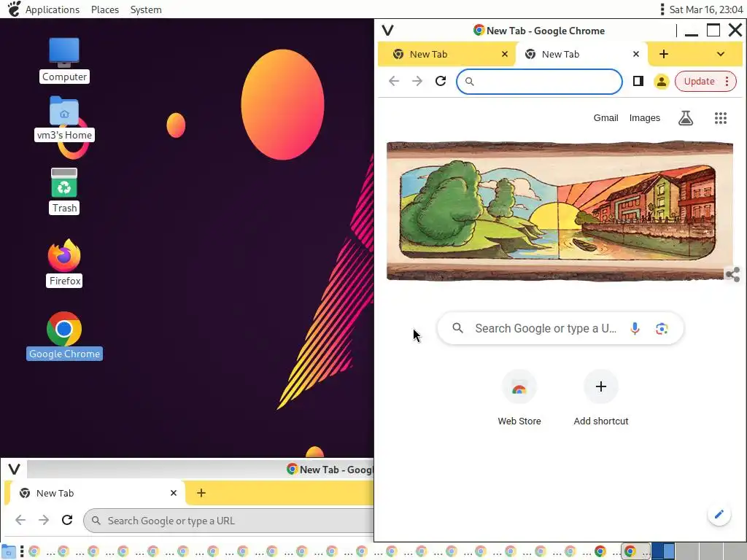The height and width of the screenshot is (560, 747).
Task: Open the Applications menu
Action: click(53, 9)
